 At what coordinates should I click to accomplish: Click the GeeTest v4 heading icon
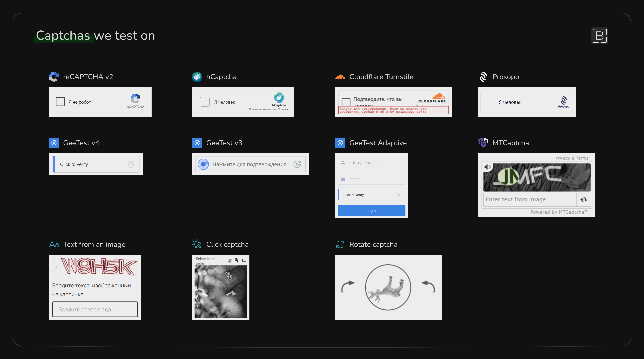click(54, 143)
